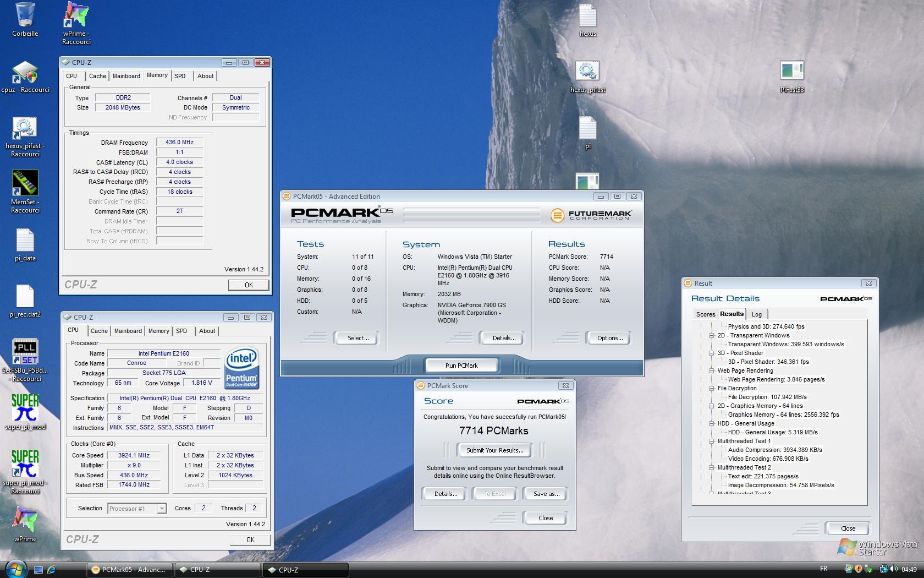
Task: Open the wPrime - Raccourci desktop shortcut at top
Action: pyautogui.click(x=76, y=15)
